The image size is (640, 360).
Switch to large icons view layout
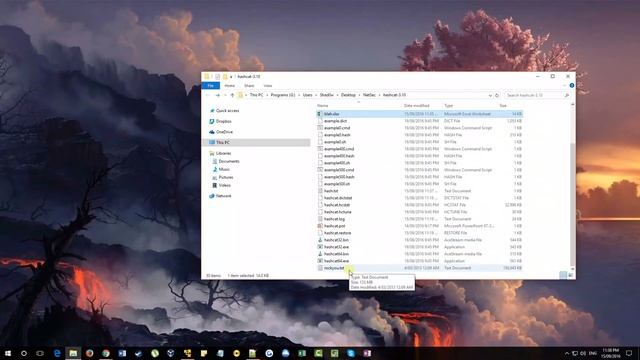[x=571, y=276]
